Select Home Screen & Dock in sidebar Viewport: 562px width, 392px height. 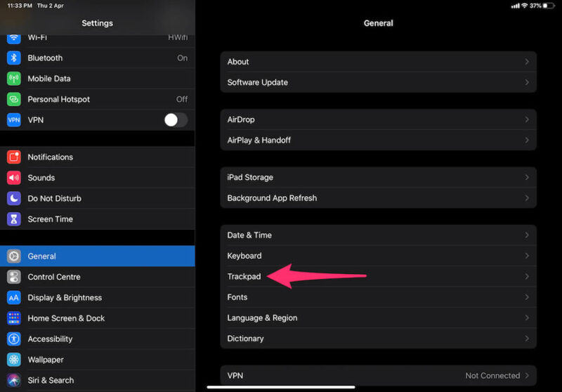click(66, 318)
